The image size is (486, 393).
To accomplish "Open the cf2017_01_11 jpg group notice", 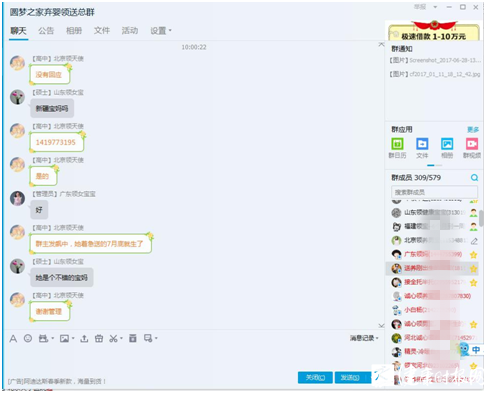I will [x=435, y=74].
